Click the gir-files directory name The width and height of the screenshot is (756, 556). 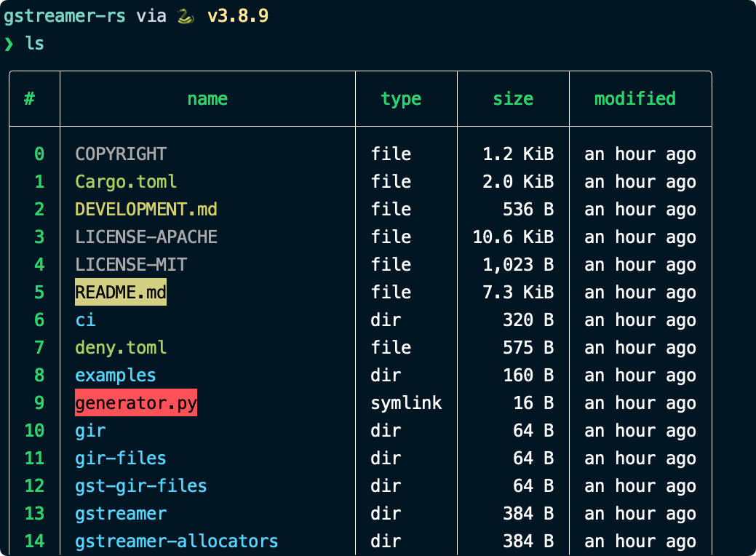120,458
